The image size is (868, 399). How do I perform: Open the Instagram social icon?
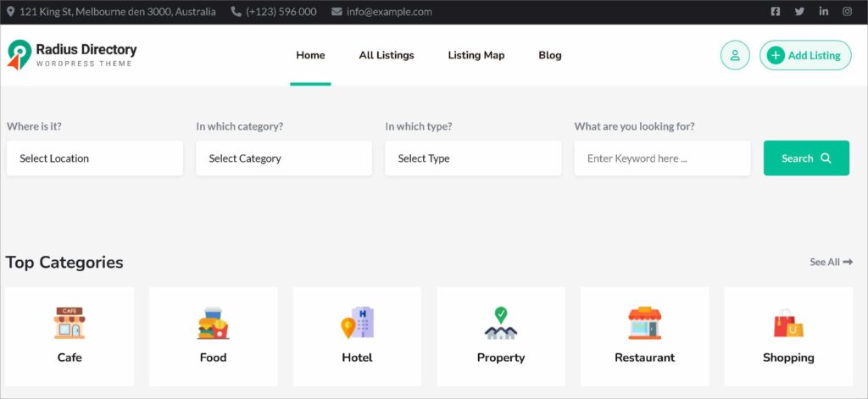pos(847,12)
